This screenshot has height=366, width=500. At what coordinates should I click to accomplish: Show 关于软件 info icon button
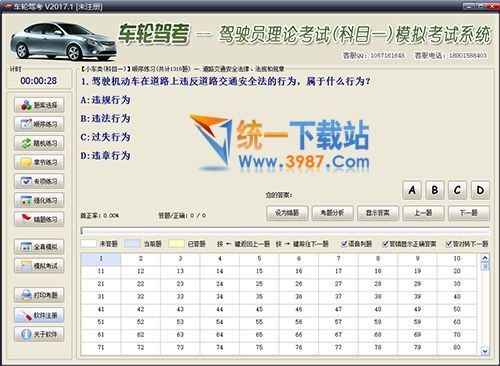click(x=39, y=334)
